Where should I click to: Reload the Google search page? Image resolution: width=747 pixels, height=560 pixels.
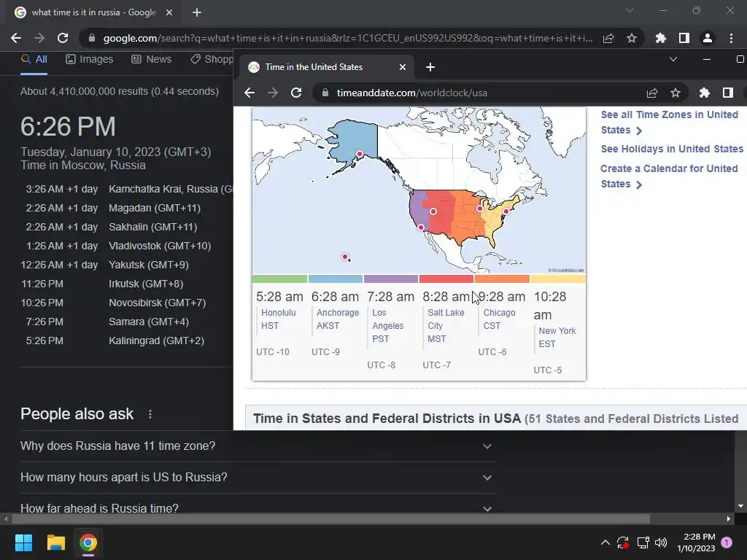[x=63, y=38]
